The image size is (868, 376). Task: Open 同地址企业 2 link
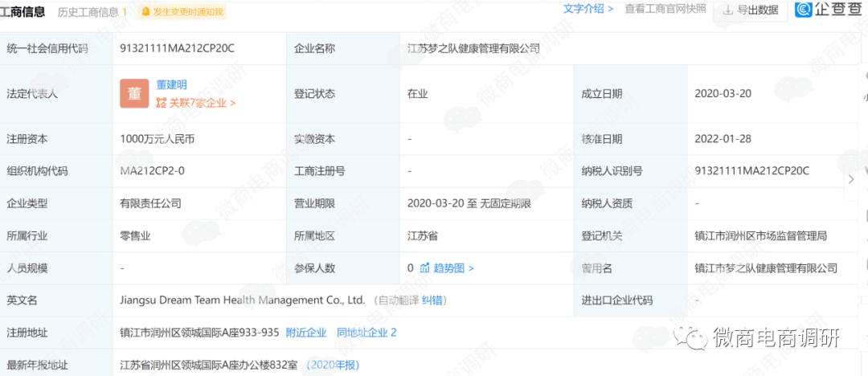(366, 333)
